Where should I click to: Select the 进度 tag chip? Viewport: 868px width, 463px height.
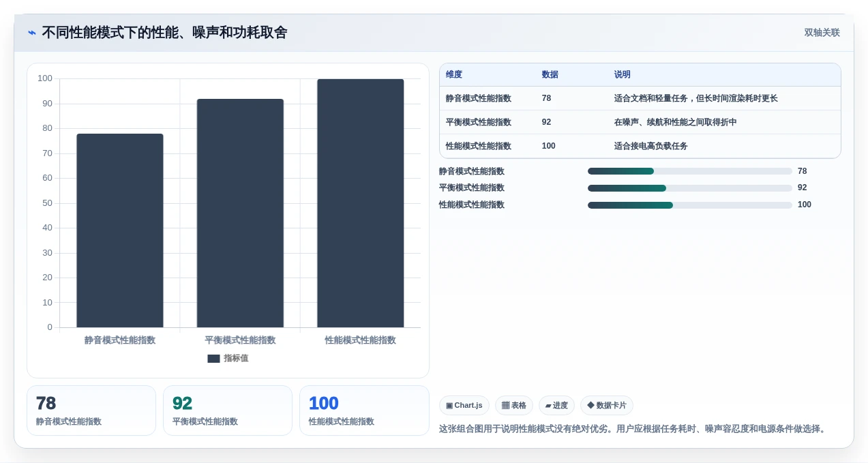pos(556,406)
